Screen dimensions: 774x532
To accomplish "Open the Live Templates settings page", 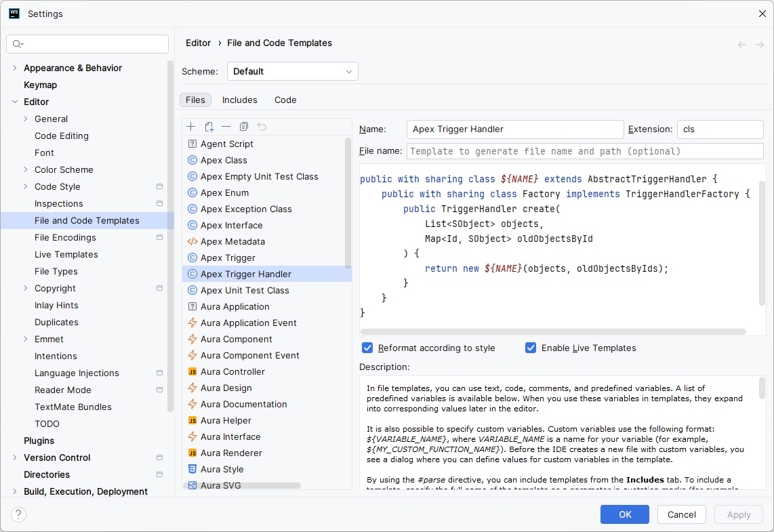I will pos(66,254).
